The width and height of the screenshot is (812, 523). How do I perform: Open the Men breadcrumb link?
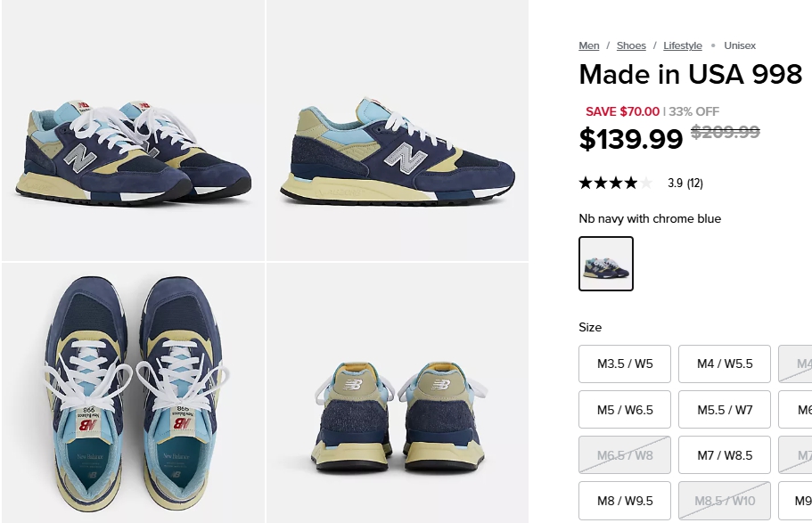589,45
